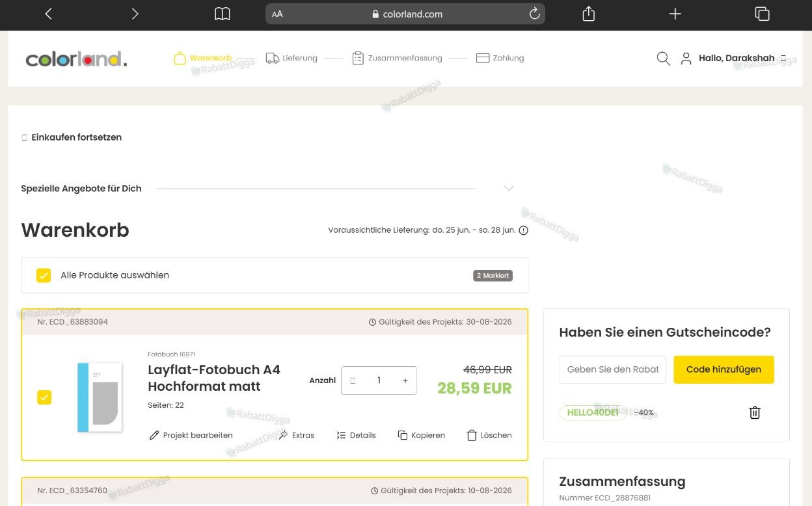Go forward using Safari forward arrow
Image resolution: width=812 pixels, height=506 pixels.
135,14
